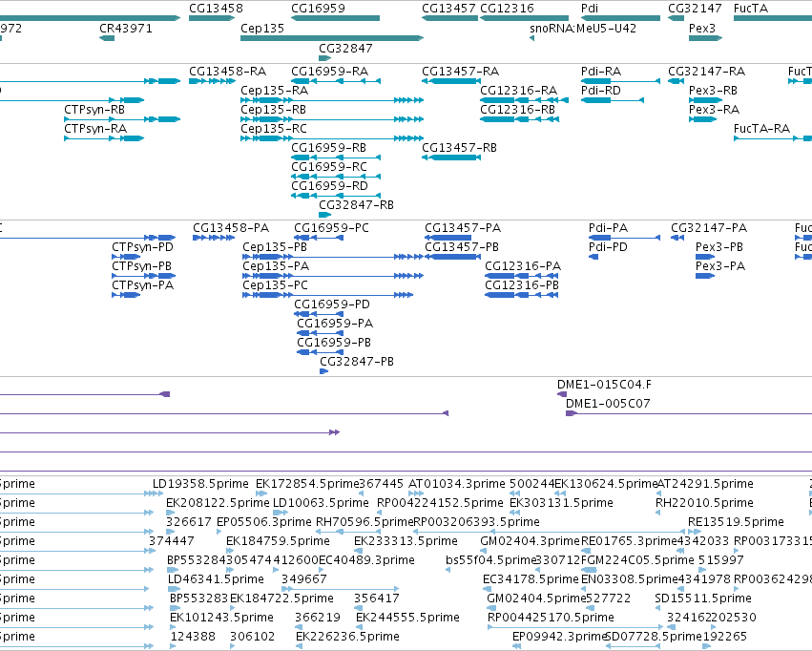
Task: Select the CG32147-PA protein label
Action: pyautogui.click(x=709, y=228)
